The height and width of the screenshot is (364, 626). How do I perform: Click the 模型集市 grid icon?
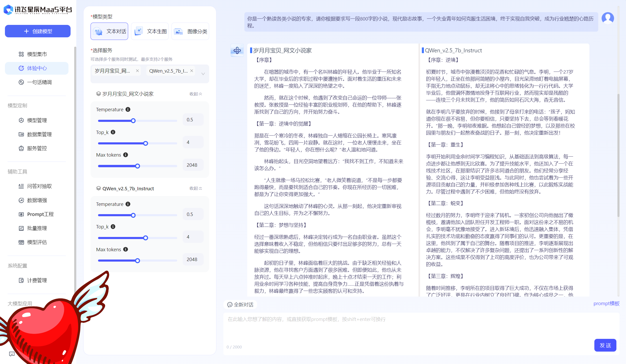coord(21,54)
